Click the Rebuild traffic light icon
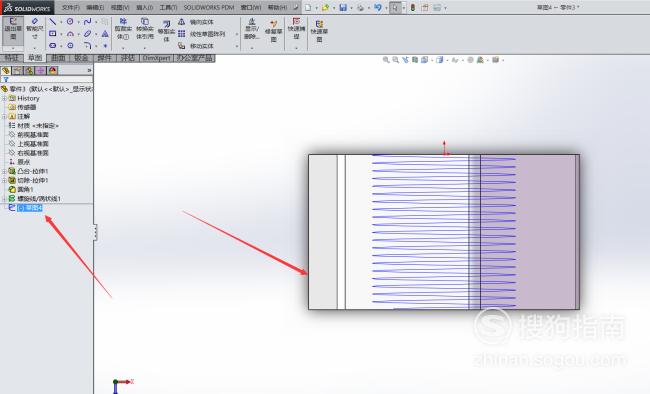This screenshot has height=394, width=650. point(413,7)
